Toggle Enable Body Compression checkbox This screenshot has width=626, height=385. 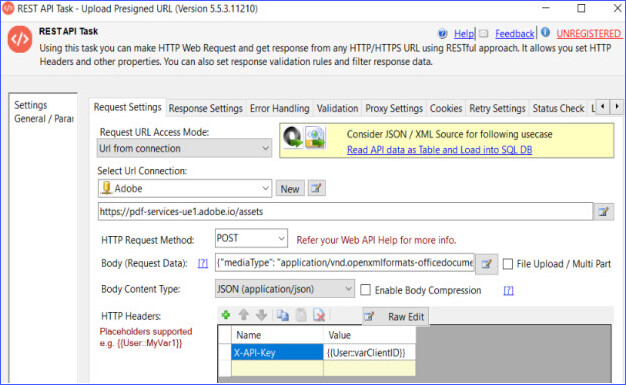point(365,290)
